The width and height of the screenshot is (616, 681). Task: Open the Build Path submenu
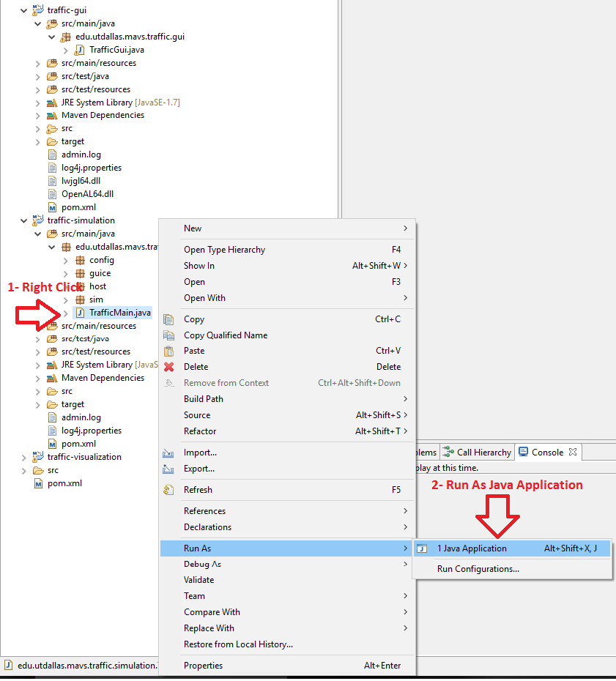[288, 399]
